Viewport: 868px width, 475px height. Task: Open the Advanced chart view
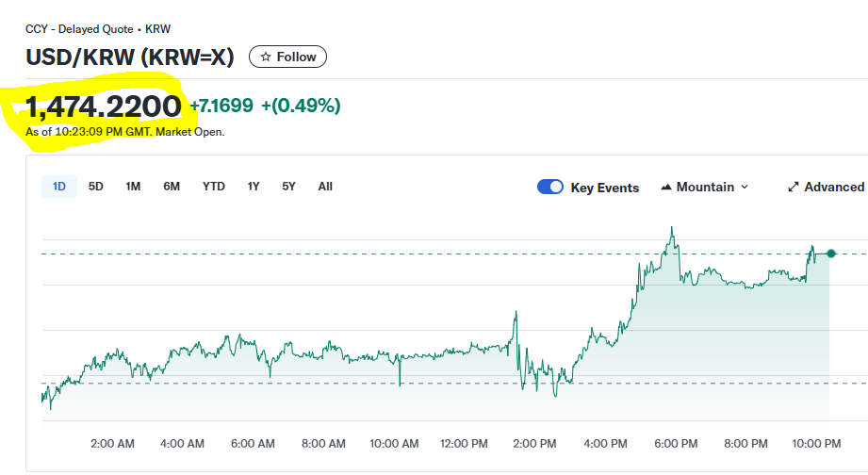point(833,188)
